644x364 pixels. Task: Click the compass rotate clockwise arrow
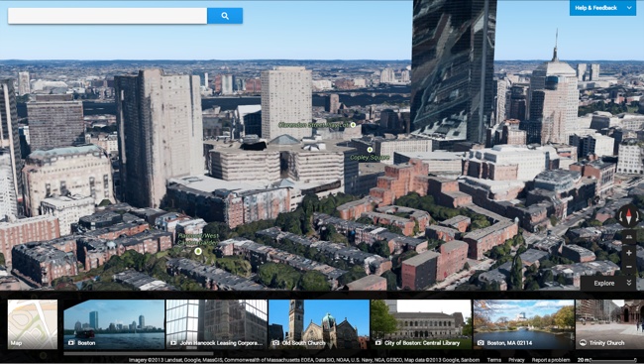click(x=637, y=217)
